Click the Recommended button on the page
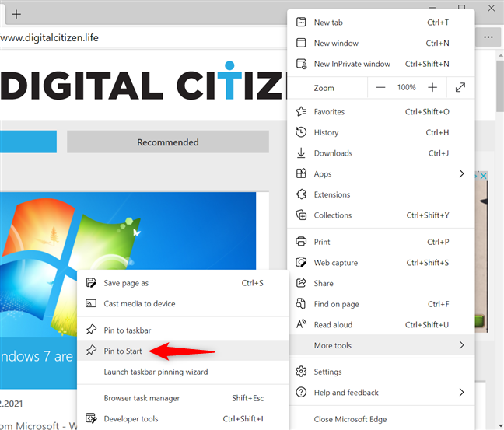The width and height of the screenshot is (504, 430). point(168,142)
